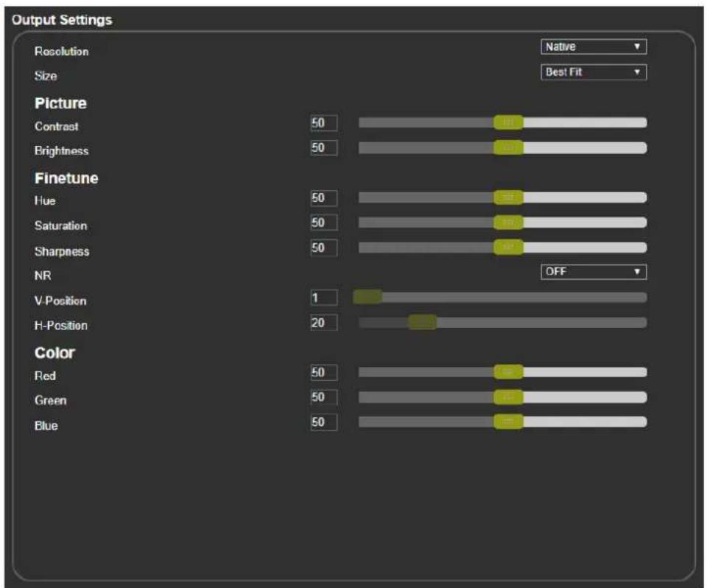Click the Contrast label
Image resolution: width=707 pixels, height=588 pixels.
click(57, 126)
